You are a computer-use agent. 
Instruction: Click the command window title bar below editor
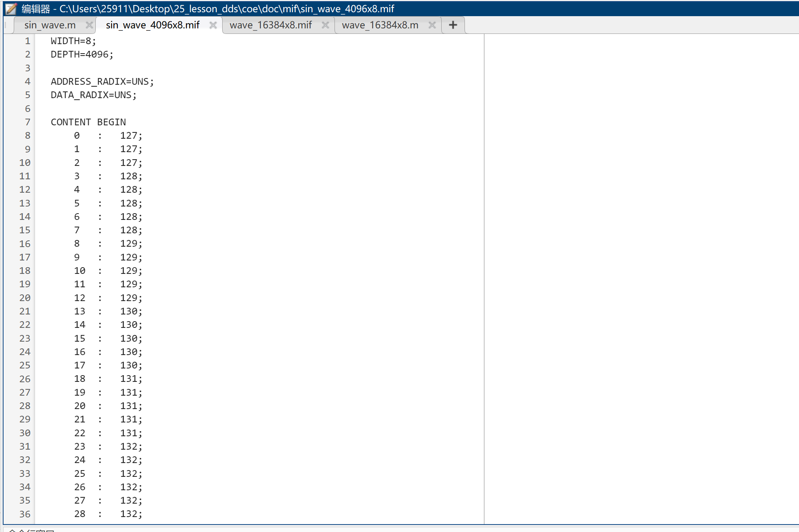(x=32, y=530)
